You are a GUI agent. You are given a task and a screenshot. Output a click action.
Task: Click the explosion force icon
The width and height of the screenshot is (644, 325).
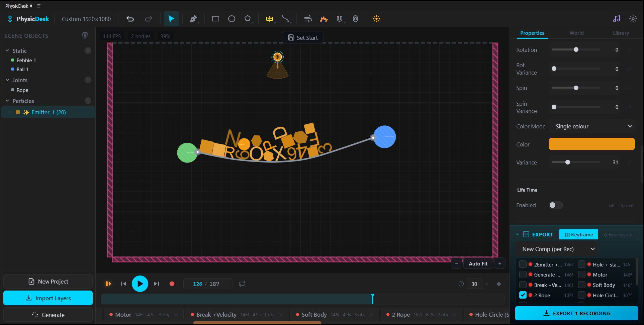tap(324, 19)
